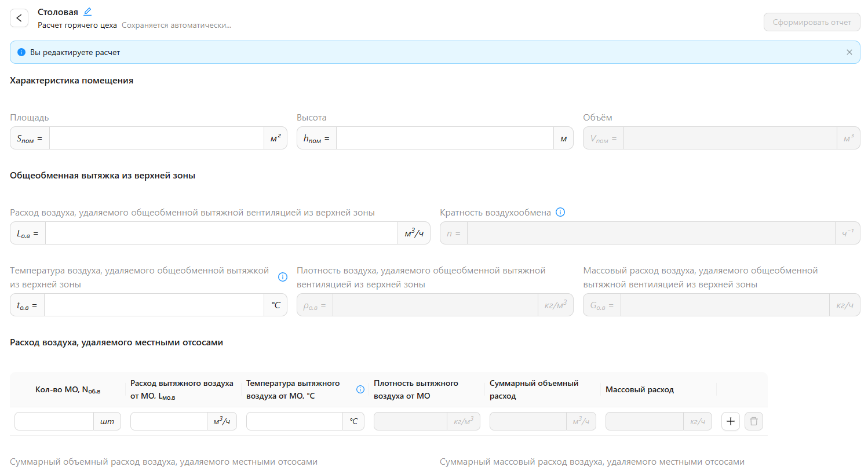Screen dimensions: 868x467
Task: Edit the Столовая title with pencil icon
Action: pyautogui.click(x=87, y=12)
